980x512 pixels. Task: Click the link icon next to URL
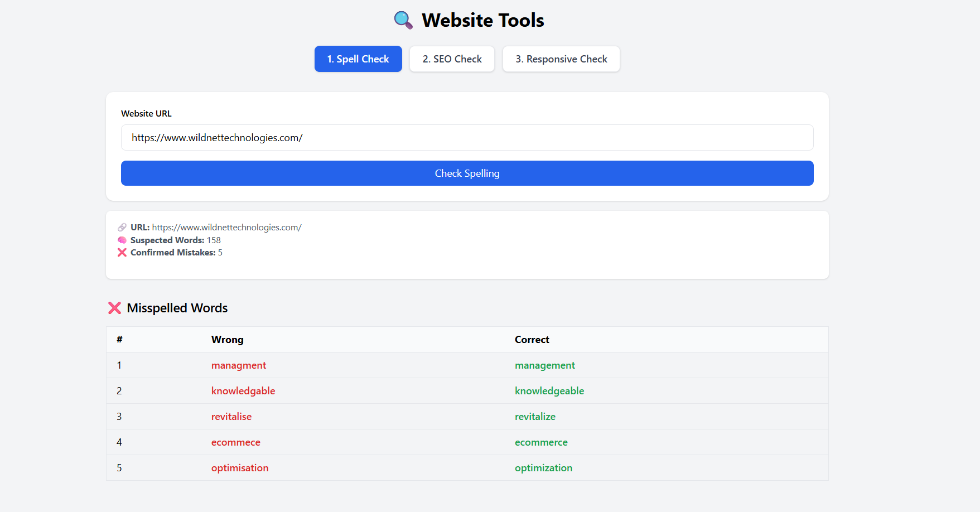121,227
